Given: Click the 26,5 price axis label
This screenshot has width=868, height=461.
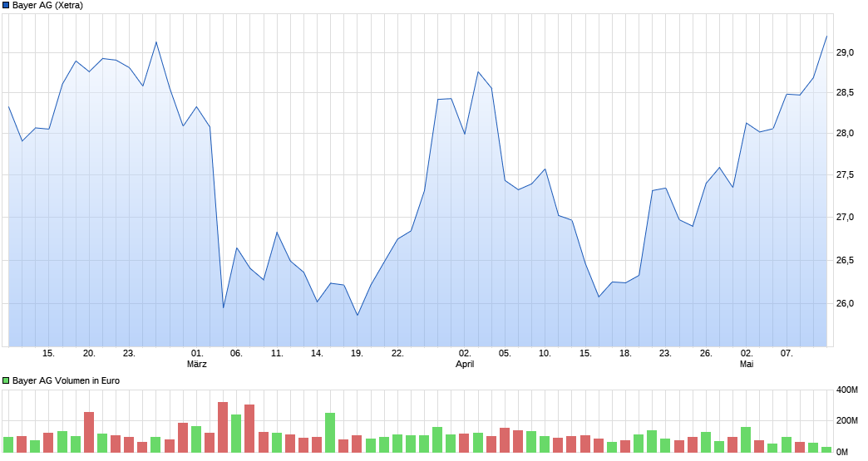Looking at the screenshot, I should pyautogui.click(x=845, y=260).
